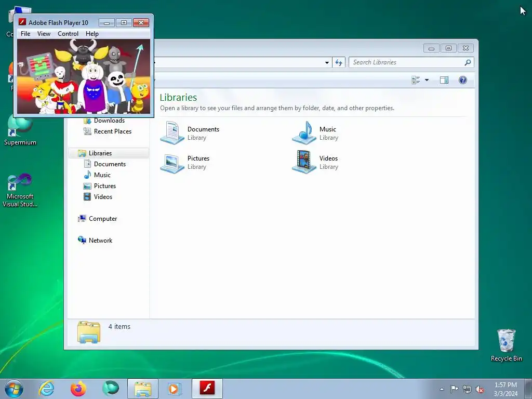Open the Videos library icon
This screenshot has width=532, height=399.
point(304,162)
